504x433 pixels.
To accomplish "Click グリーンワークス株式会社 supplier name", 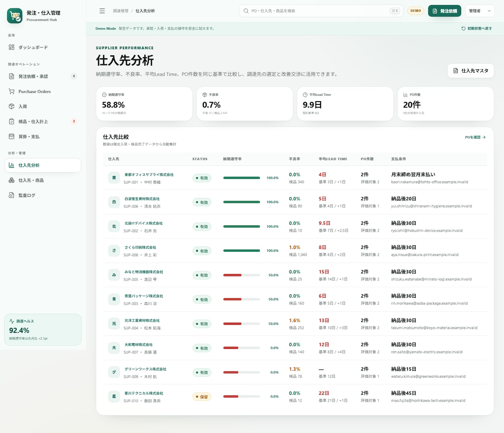I will (145, 369).
